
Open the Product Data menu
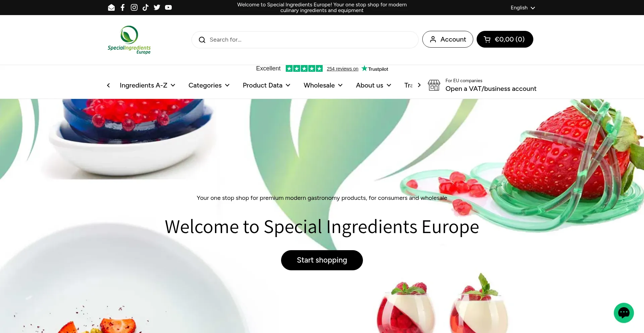pos(266,85)
